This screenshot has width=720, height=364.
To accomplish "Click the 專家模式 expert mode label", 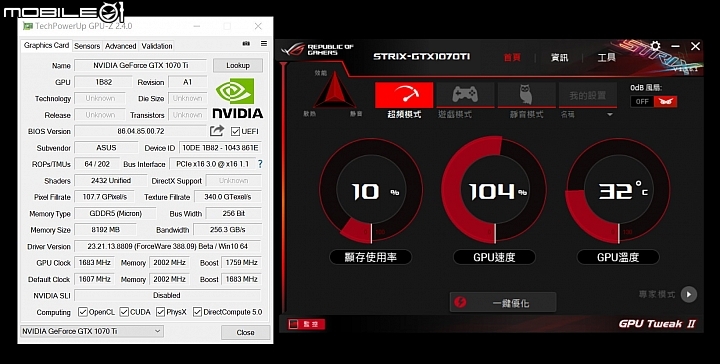I will tap(657, 294).
